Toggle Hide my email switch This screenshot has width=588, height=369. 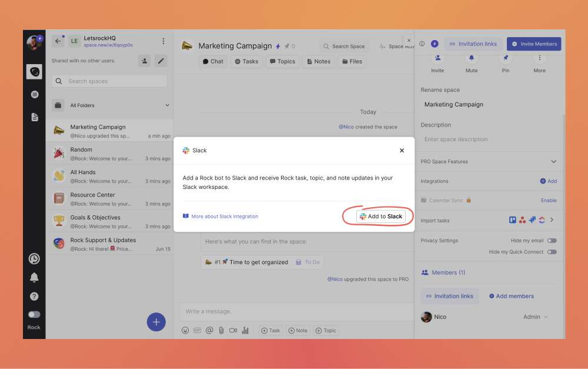click(x=552, y=241)
